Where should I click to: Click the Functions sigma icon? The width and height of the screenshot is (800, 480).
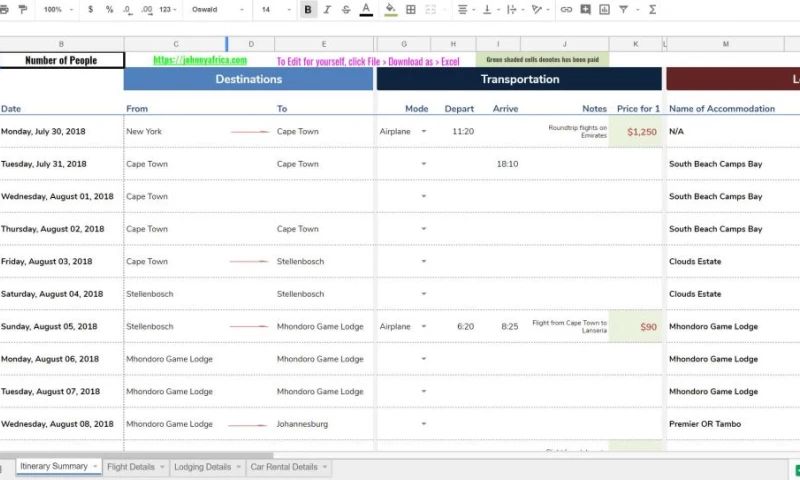click(652, 9)
